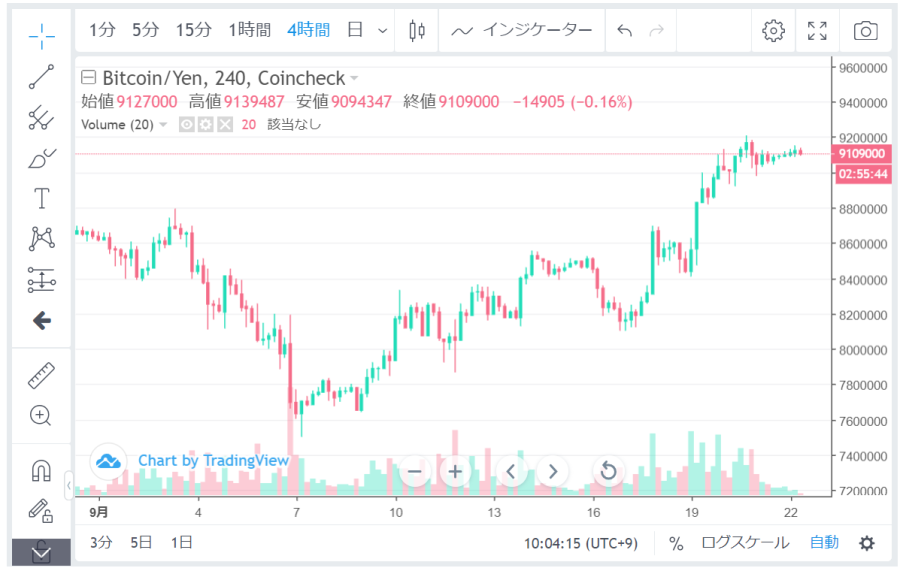
Task: Toggle magnet mode for drawings
Action: tap(41, 470)
